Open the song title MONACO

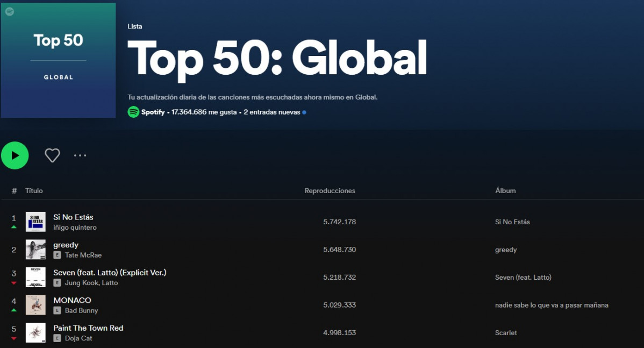tap(72, 300)
